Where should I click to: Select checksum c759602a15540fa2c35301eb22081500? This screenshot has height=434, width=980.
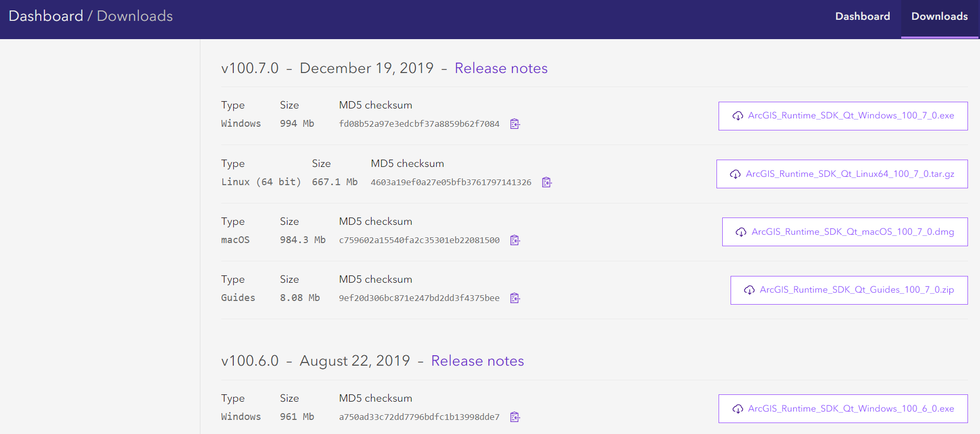click(419, 240)
